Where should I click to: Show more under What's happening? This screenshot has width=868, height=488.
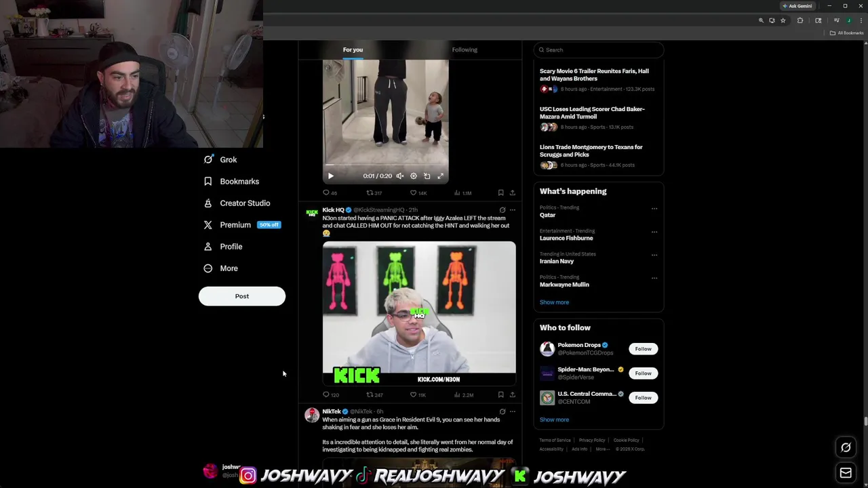click(554, 302)
